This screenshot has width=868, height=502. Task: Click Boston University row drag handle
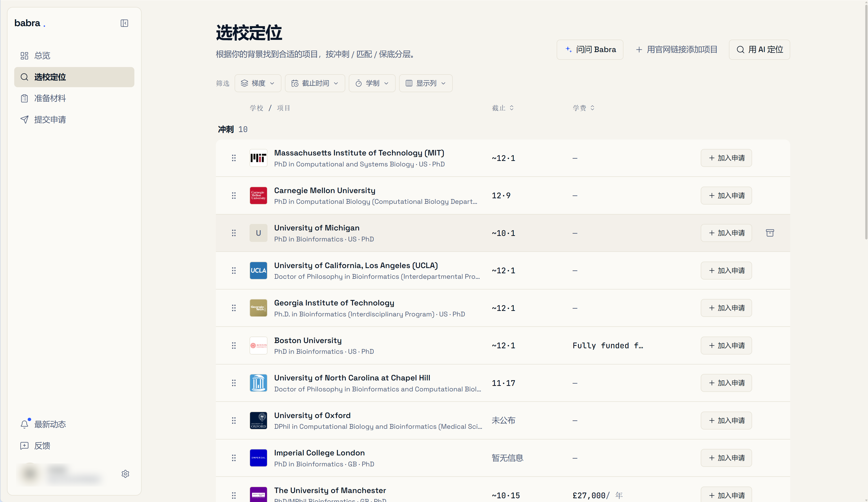pyautogui.click(x=234, y=345)
